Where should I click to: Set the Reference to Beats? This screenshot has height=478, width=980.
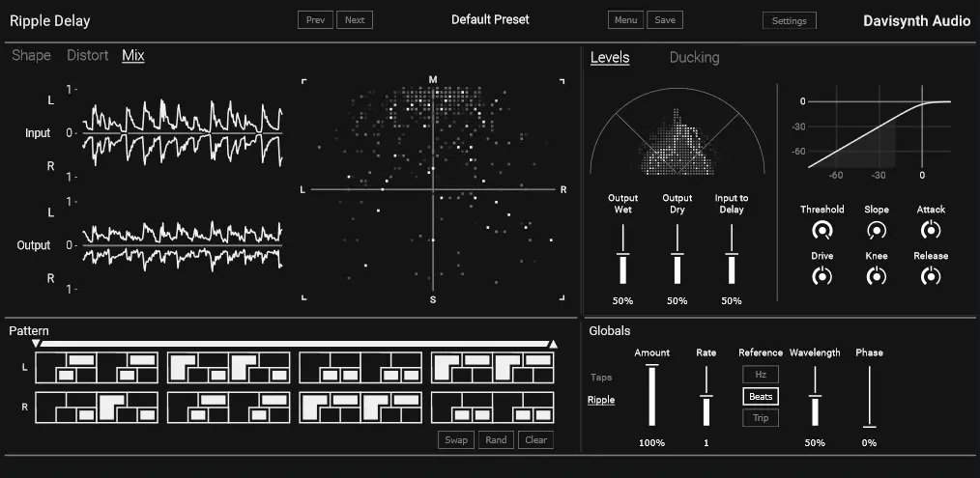(761, 396)
